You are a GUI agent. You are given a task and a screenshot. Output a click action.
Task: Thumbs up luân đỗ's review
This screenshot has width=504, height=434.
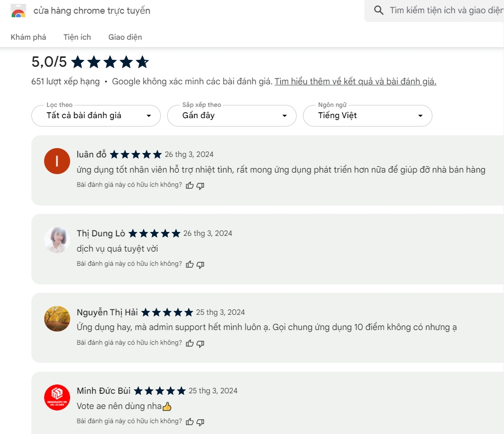point(190,185)
